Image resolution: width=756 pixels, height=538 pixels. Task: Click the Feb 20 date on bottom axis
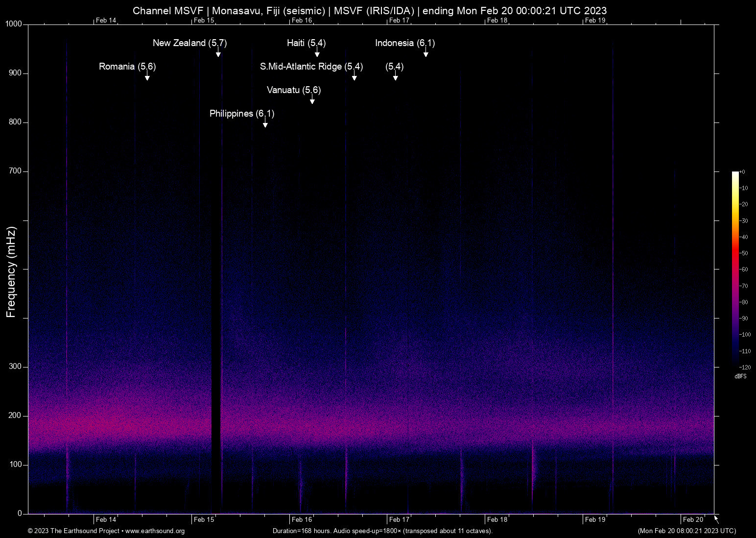[x=693, y=519]
